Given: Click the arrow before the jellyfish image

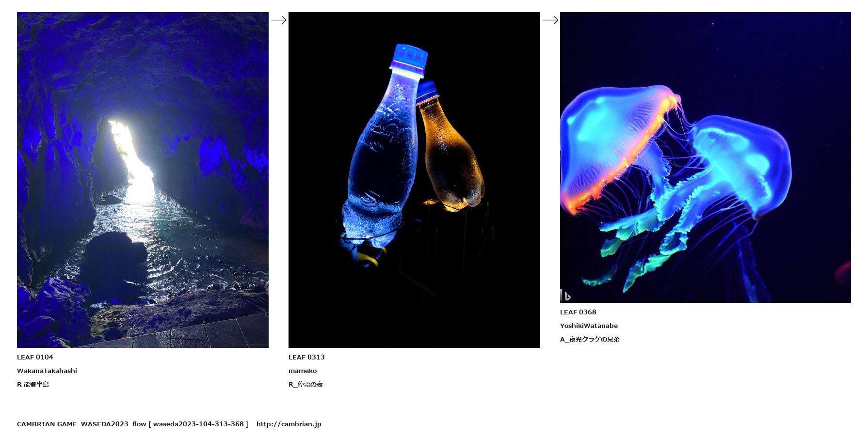Looking at the screenshot, I should point(550,20).
